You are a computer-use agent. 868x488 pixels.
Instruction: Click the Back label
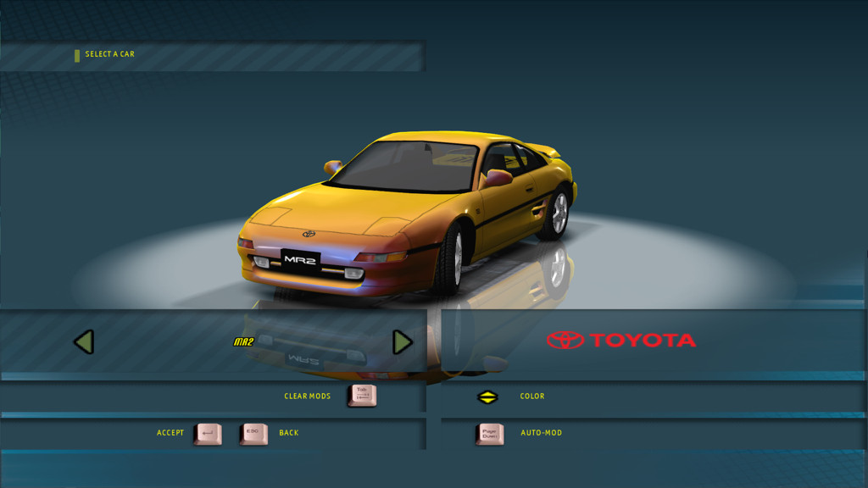(x=289, y=433)
